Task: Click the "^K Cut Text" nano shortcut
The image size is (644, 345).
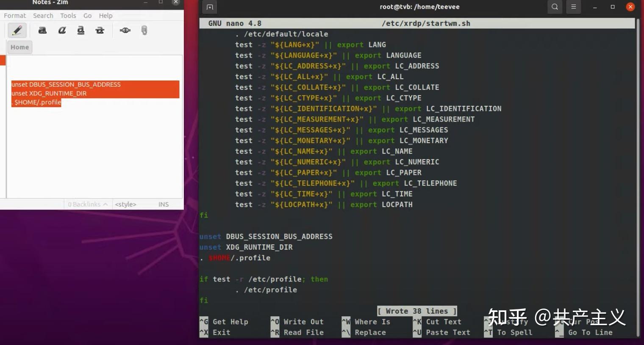Action: pyautogui.click(x=437, y=322)
